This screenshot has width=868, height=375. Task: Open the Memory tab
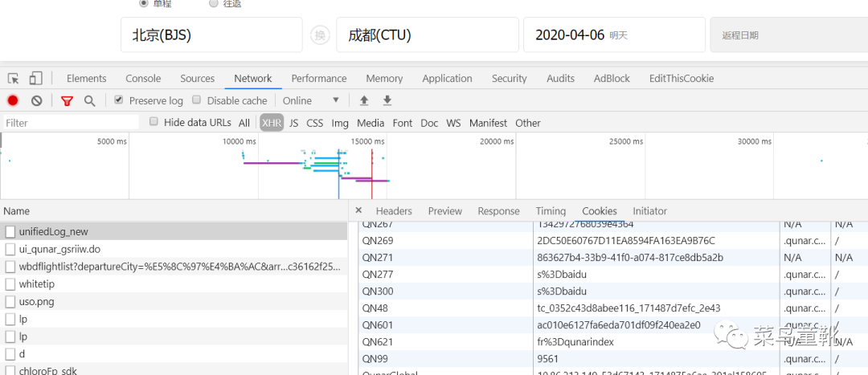tap(384, 79)
